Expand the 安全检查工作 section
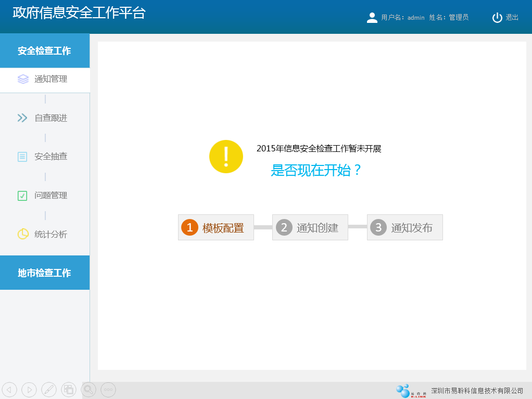This screenshot has width=532, height=399. tap(45, 51)
